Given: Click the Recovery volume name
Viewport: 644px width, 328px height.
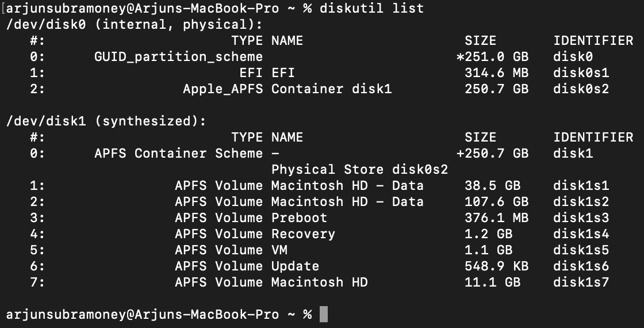Looking at the screenshot, I should [x=303, y=234].
